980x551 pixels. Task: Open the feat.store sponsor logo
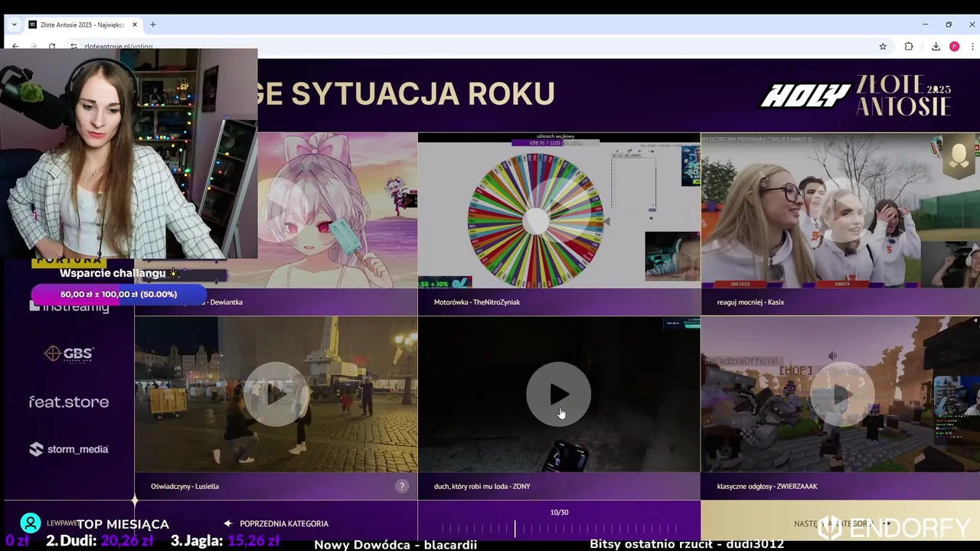pos(69,402)
